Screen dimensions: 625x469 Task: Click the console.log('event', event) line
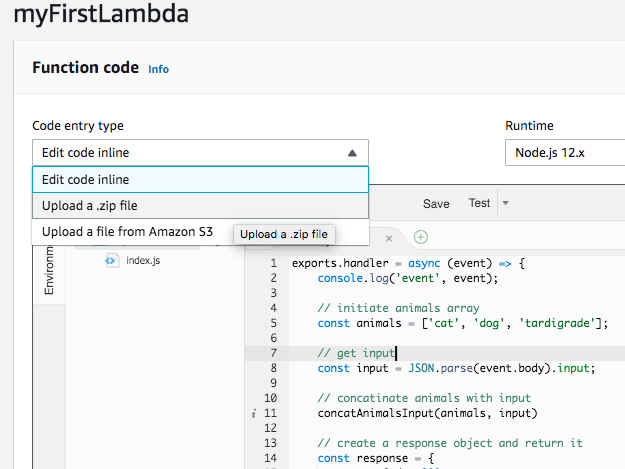point(408,278)
